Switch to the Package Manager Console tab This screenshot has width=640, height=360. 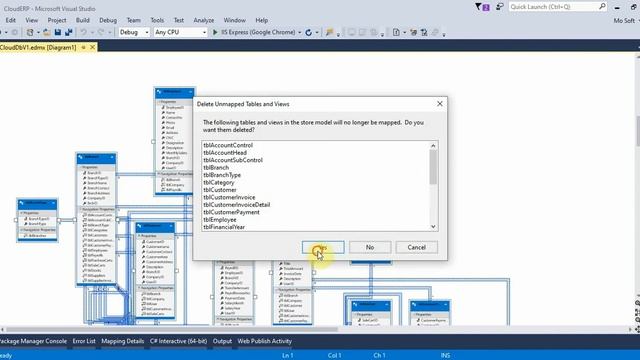[33, 341]
